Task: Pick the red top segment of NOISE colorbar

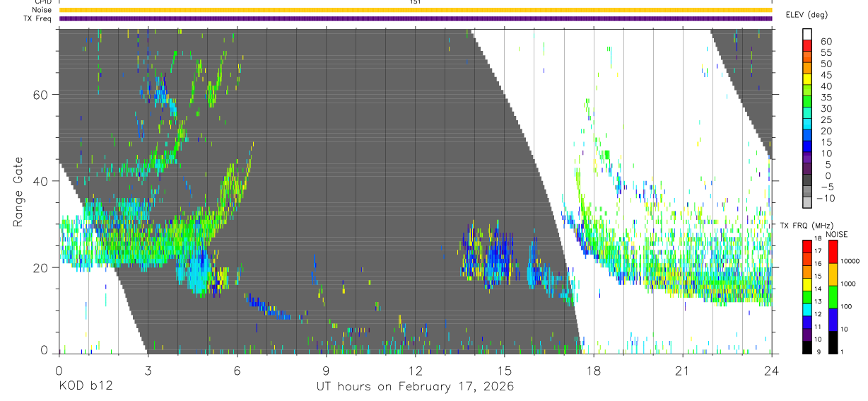Action: tap(833, 252)
